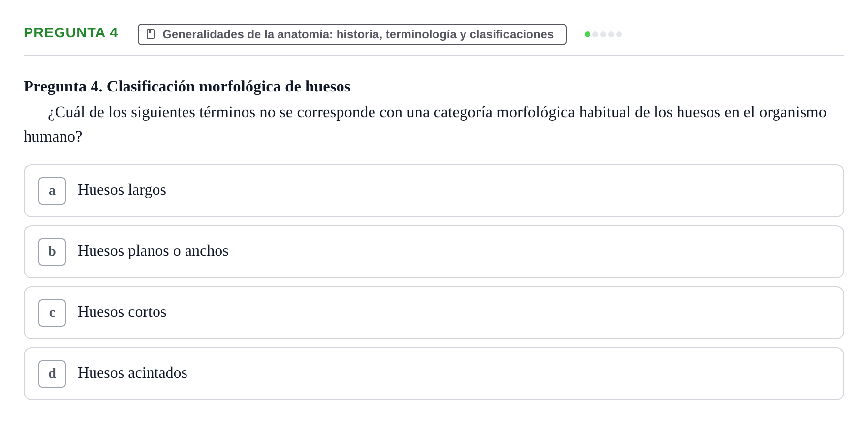Screen dimensions: 868x425
Task: Choose the answer text Huesos acintados
Action: 132,373
